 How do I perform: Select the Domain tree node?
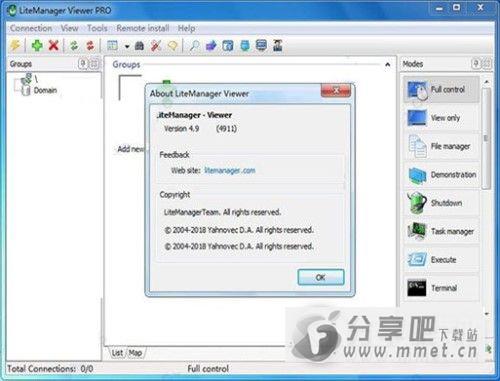(45, 90)
